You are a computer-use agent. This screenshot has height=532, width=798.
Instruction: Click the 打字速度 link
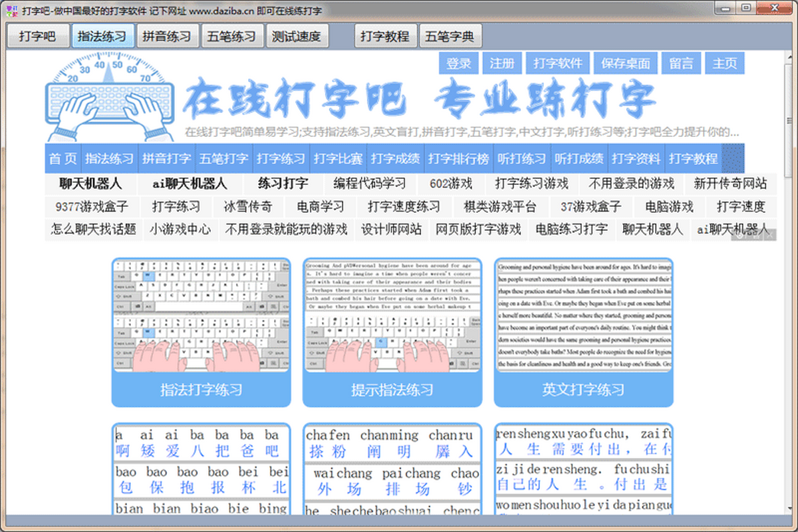[741, 207]
